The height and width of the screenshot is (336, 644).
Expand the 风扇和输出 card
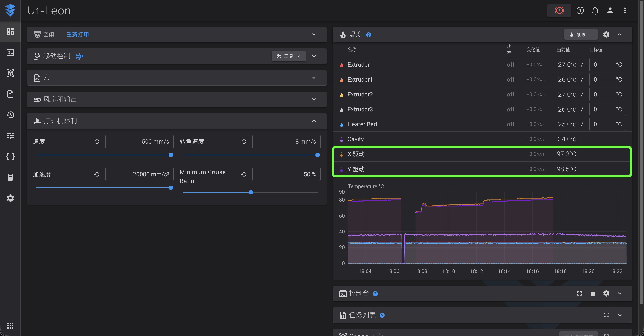(x=314, y=99)
